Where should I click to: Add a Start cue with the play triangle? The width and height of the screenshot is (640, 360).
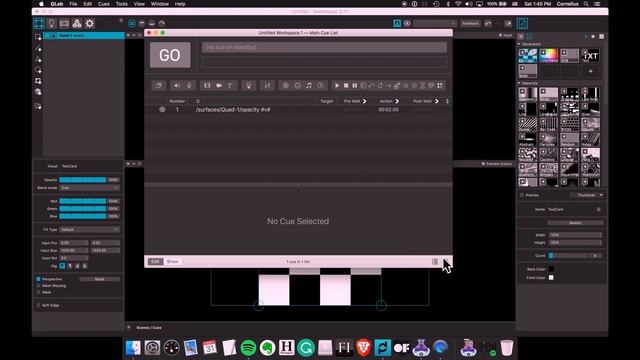click(337, 85)
